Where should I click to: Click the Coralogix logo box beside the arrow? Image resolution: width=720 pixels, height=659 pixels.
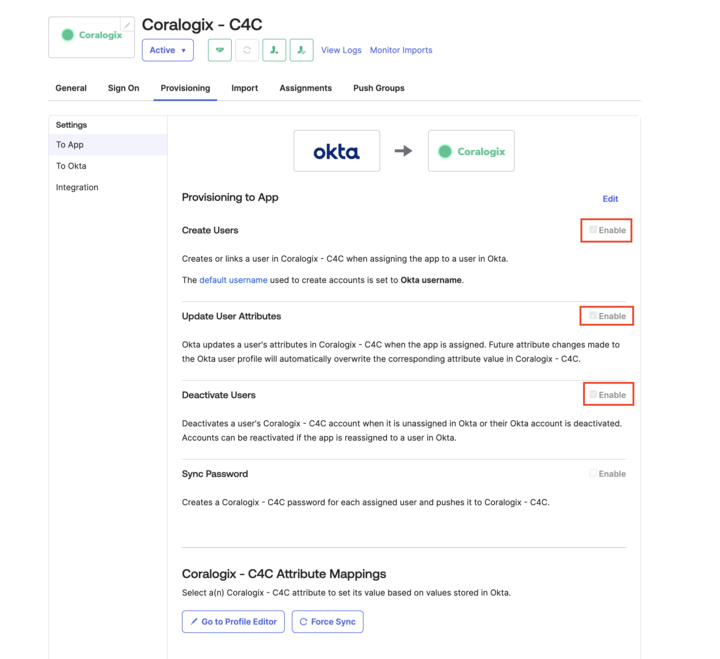(x=471, y=151)
